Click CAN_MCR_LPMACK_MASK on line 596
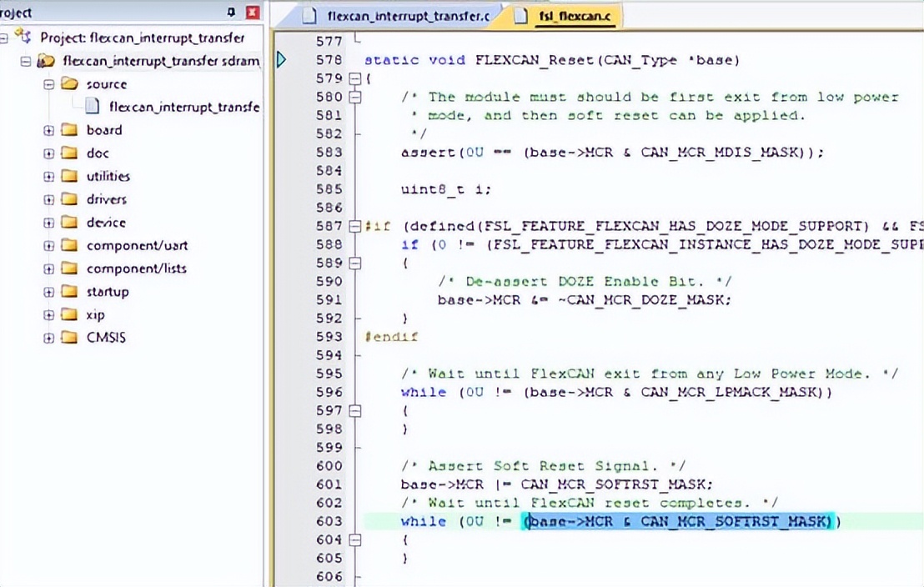This screenshot has height=587, width=924. pos(728,392)
